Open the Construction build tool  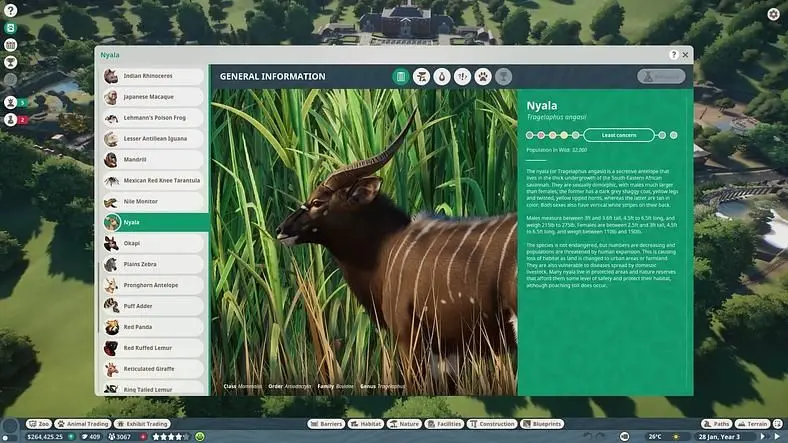492,424
